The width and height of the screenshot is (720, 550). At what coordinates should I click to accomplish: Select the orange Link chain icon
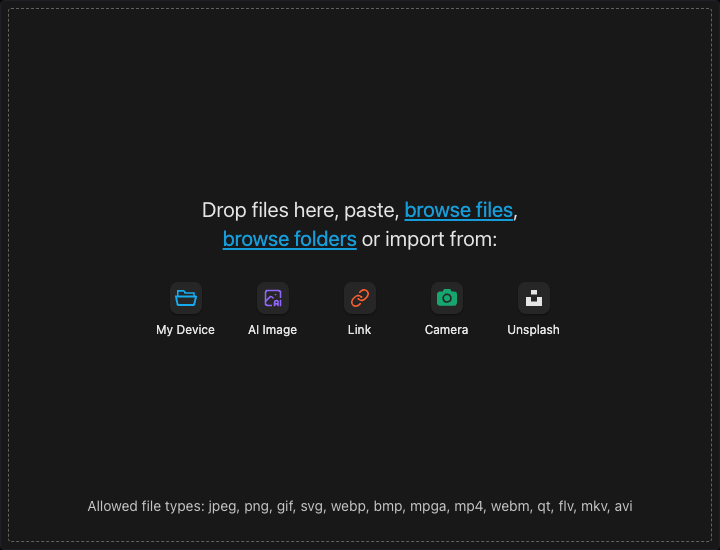(x=360, y=297)
